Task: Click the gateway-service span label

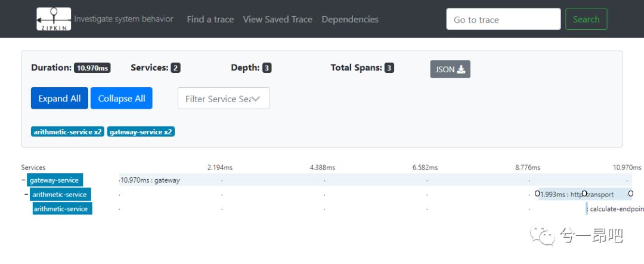Action: click(54, 180)
